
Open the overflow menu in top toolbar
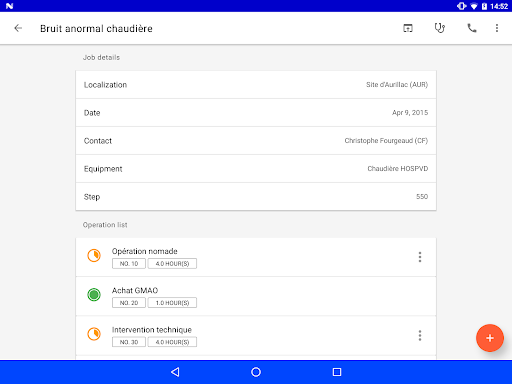(x=497, y=28)
